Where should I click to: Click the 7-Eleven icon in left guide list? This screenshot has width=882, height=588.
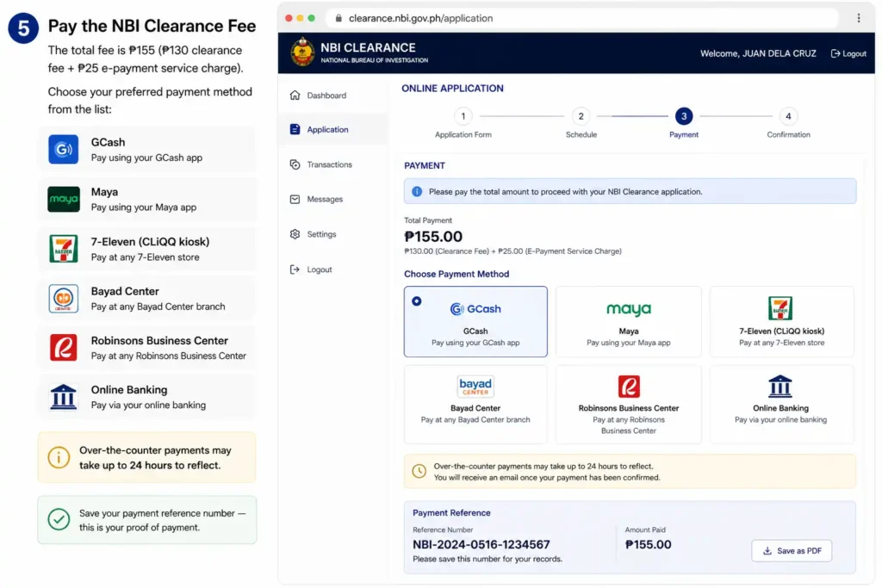[x=63, y=249]
